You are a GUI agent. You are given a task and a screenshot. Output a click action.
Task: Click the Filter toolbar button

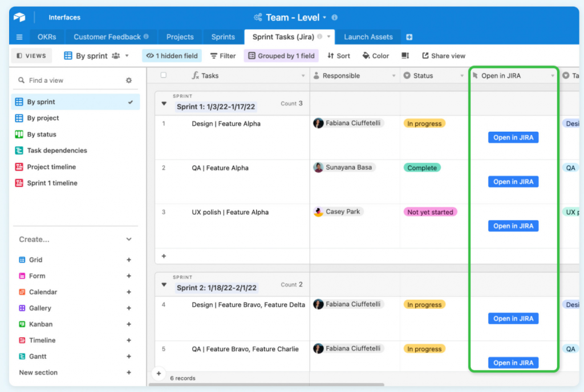click(223, 56)
